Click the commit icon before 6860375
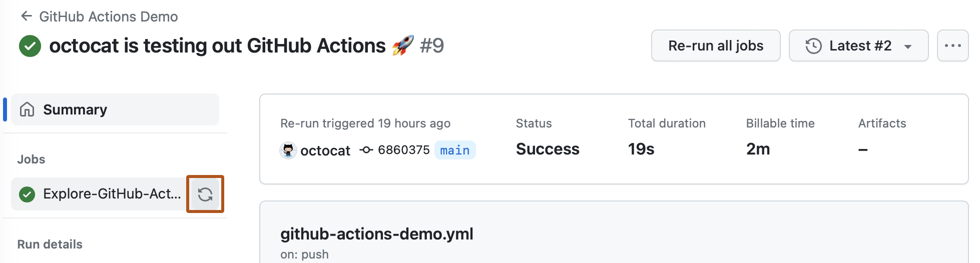Viewport: 980px width, 263px height. (x=366, y=150)
